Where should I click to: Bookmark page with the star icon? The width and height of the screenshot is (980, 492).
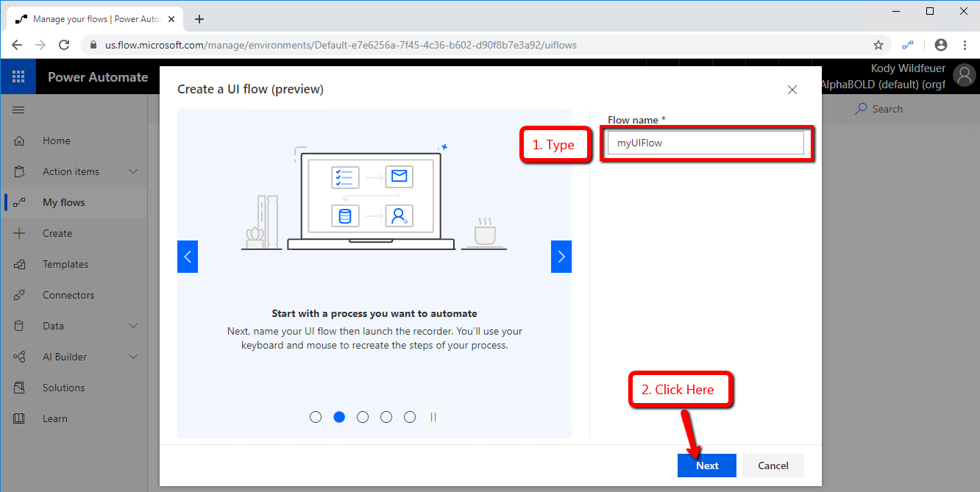coord(878,45)
